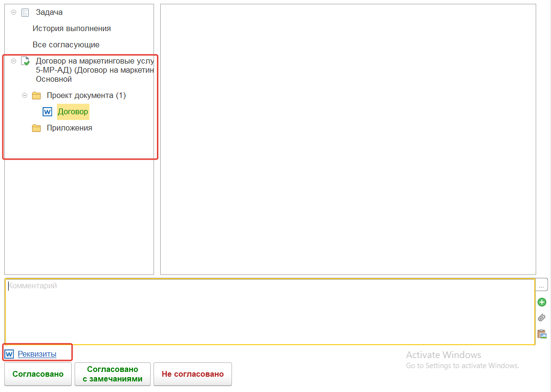
Task: Click the Задача task list icon
Action: [x=25, y=12]
